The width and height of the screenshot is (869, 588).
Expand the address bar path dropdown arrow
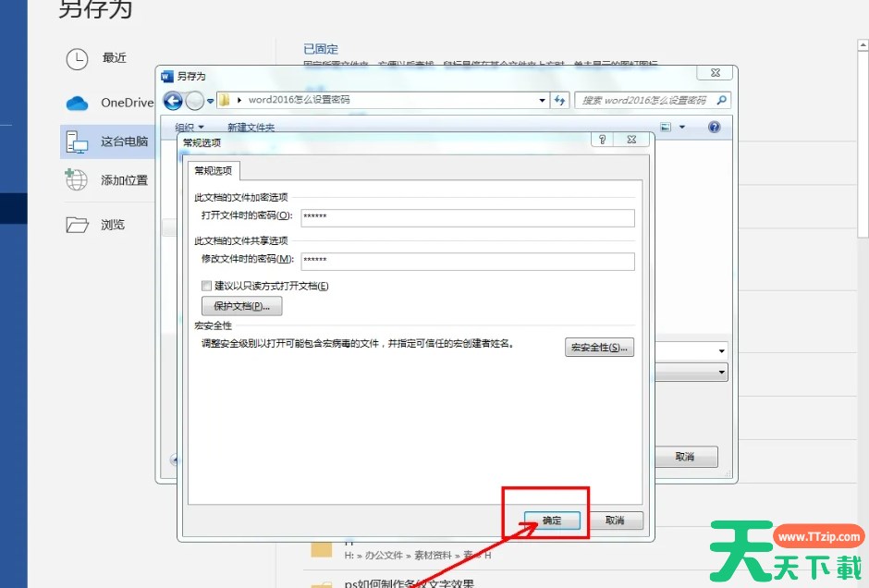pos(543,100)
